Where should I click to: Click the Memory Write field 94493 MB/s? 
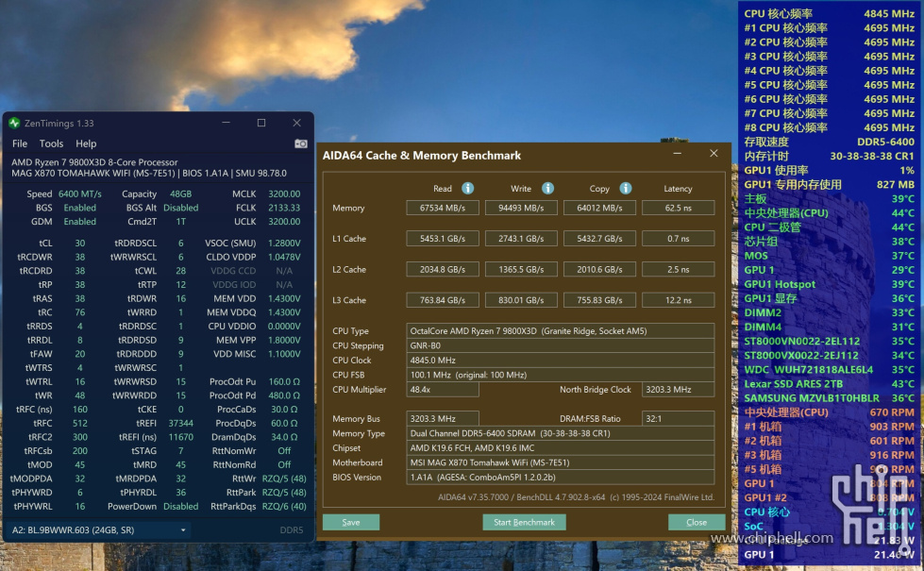(x=521, y=208)
